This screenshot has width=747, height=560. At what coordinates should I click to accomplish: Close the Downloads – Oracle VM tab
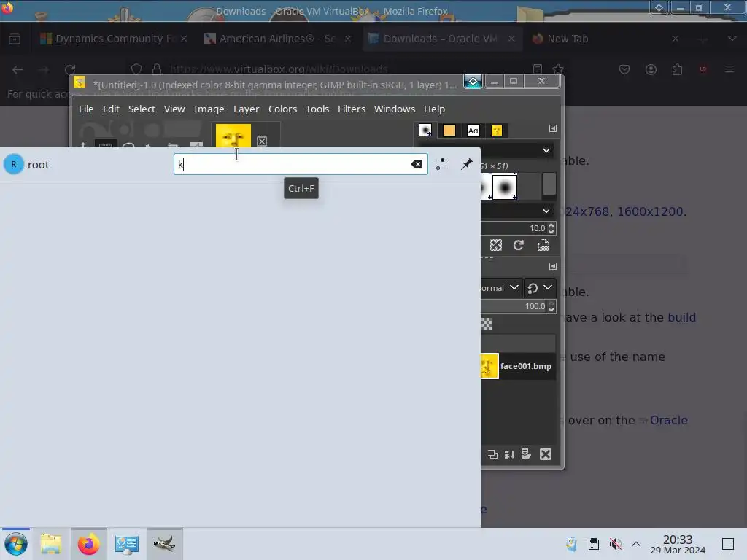pos(511,39)
